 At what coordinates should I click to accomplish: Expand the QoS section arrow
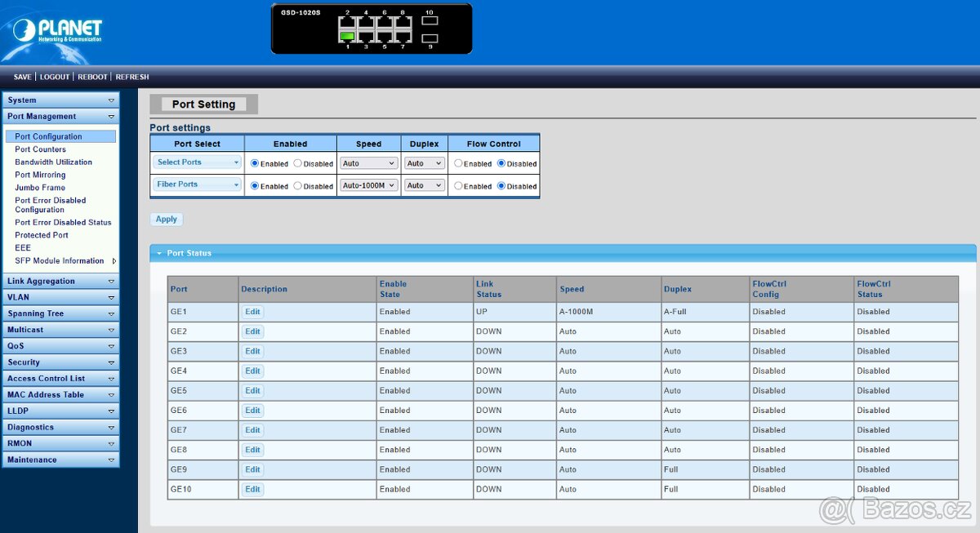(112, 345)
